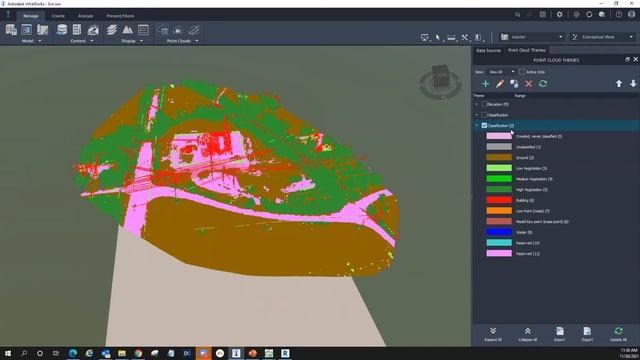Refresh themes with green circular arrows icon

543,84
